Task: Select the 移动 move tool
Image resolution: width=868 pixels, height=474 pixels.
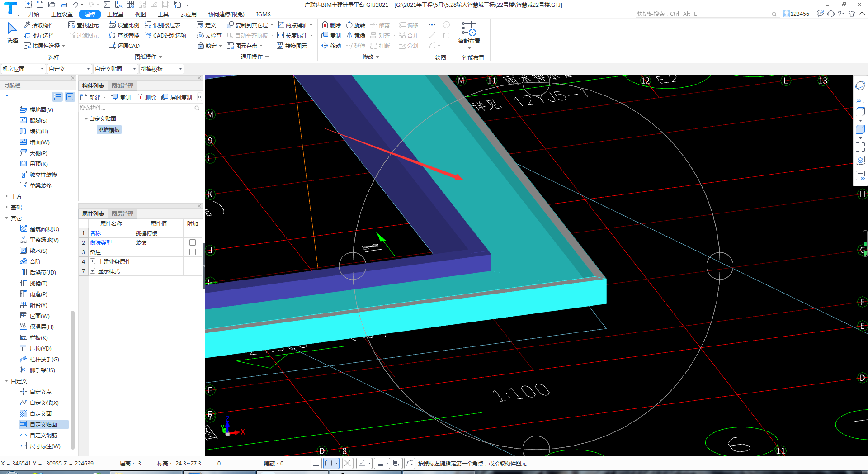Action: (331, 46)
